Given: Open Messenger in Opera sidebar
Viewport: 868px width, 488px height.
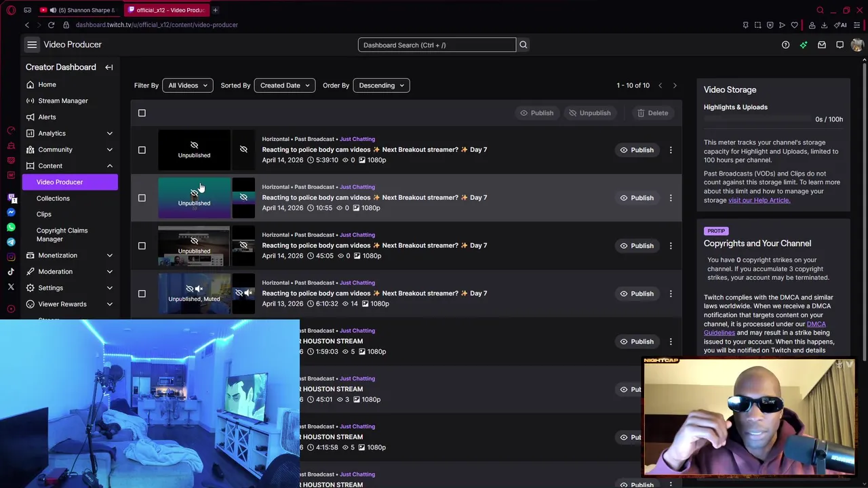Looking at the screenshot, I should pos(11,213).
